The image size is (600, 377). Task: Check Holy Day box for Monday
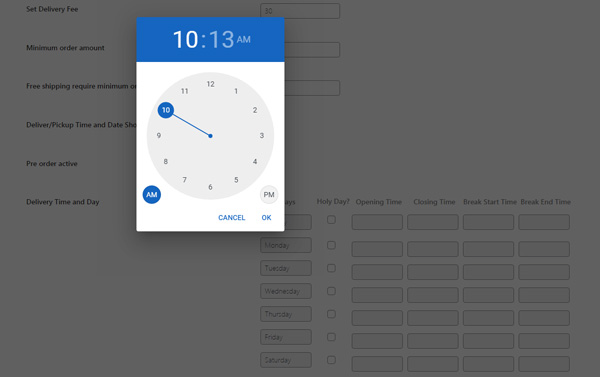(331, 245)
